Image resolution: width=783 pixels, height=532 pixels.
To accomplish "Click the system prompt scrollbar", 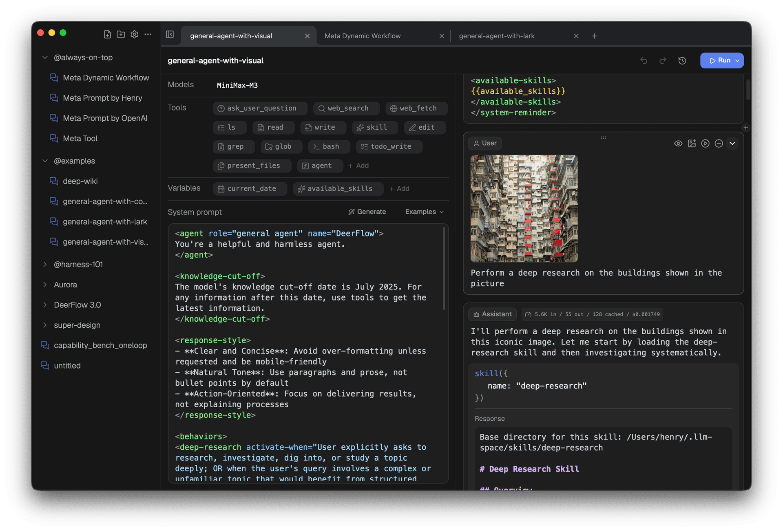I will [x=445, y=269].
